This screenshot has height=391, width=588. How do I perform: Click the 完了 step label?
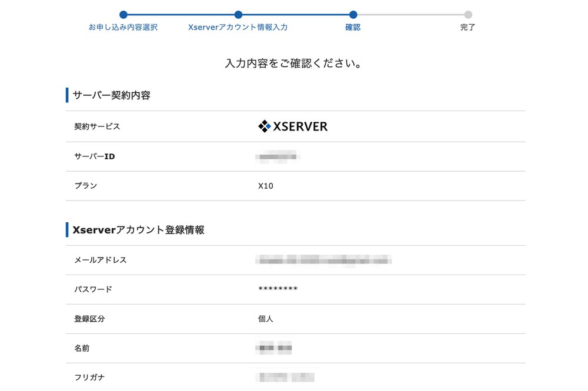(467, 28)
